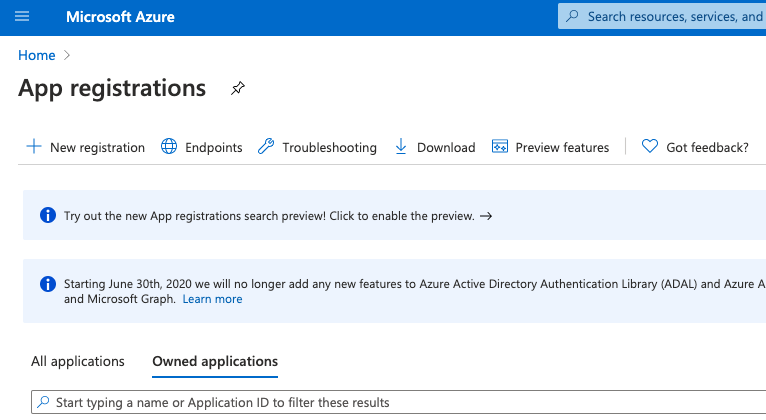Focus the name or Application ID filter field
Screen dimensions: 766x420
[x=399, y=402]
